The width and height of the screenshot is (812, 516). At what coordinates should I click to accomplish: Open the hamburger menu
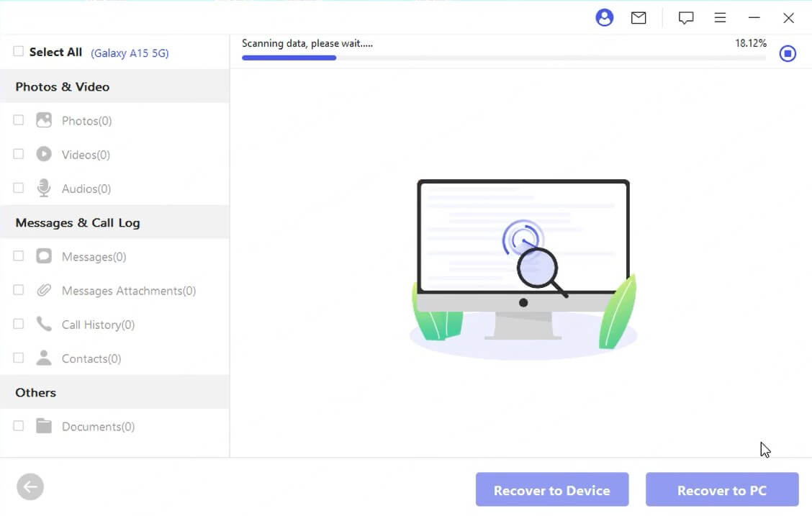720,17
